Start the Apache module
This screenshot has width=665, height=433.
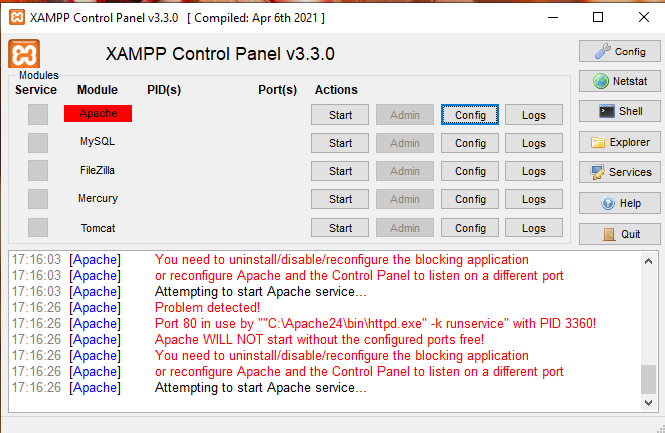(x=340, y=115)
